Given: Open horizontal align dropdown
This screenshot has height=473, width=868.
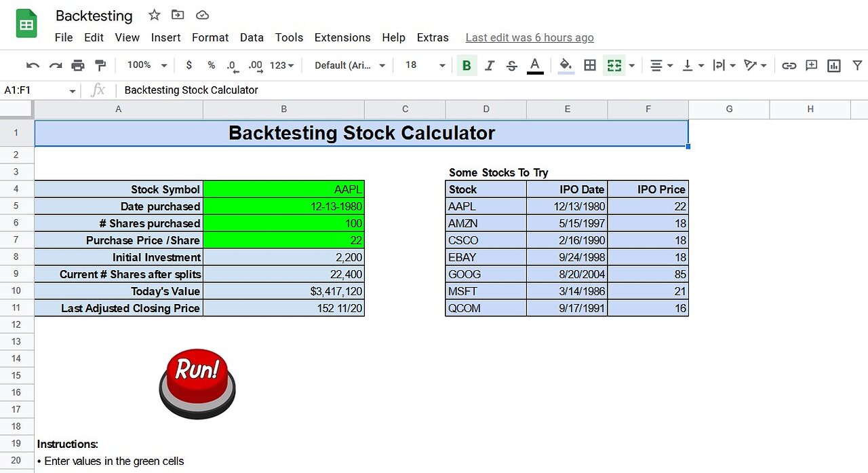Looking at the screenshot, I should tap(661, 65).
